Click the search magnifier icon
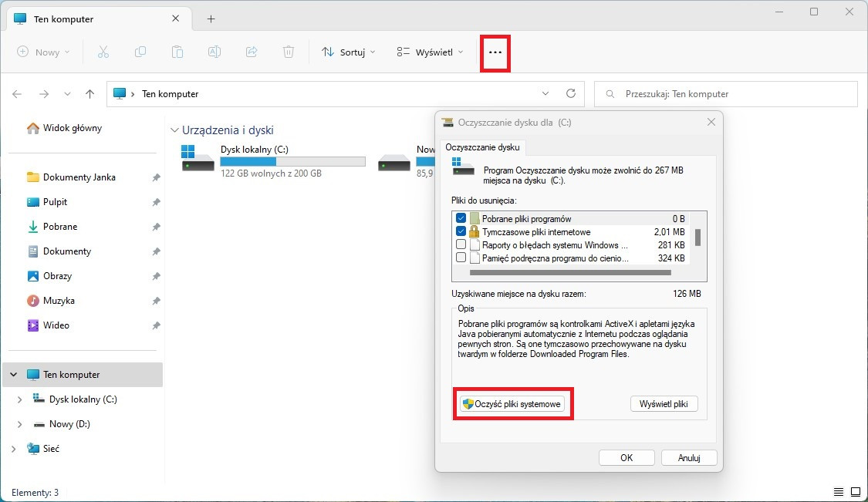Viewport: 868px width, 502px height. click(610, 94)
